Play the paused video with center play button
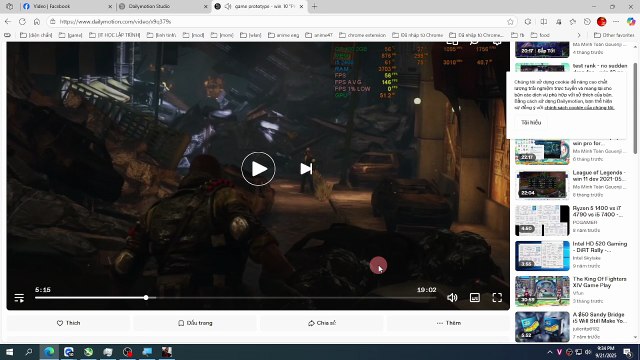The width and height of the screenshot is (640, 360). pyautogui.click(x=258, y=169)
